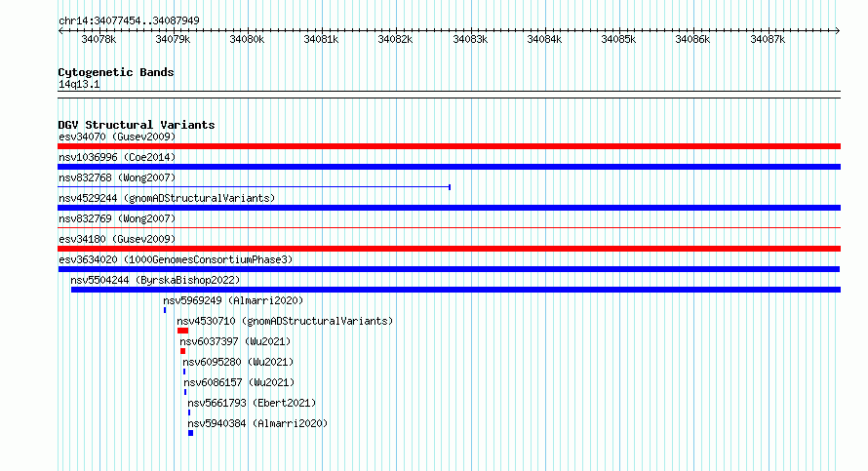Open nsv6037397 (Wu2021) label
This screenshot has height=471, width=868.
[x=235, y=341]
